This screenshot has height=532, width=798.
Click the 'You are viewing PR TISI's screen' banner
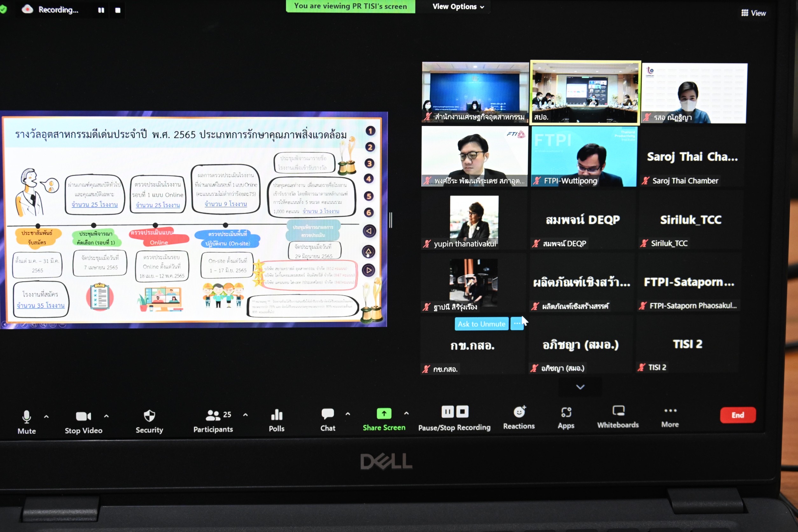[351, 6]
